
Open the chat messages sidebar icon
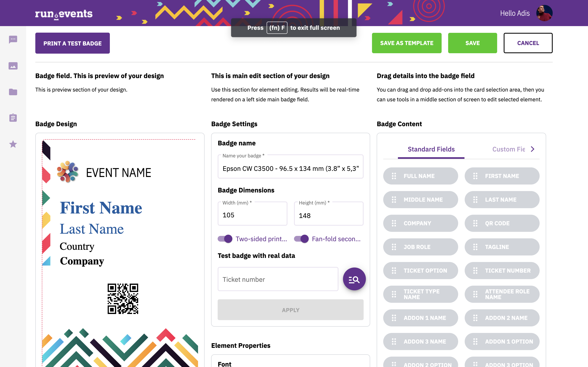pyautogui.click(x=13, y=39)
